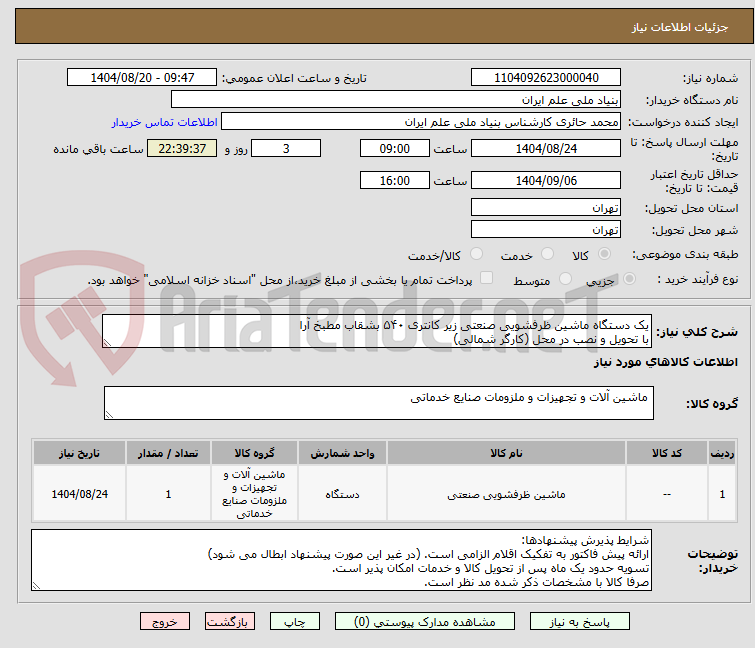Click the response deadline date 1404/08/24 field
This screenshot has height=648, width=755.
(546, 148)
